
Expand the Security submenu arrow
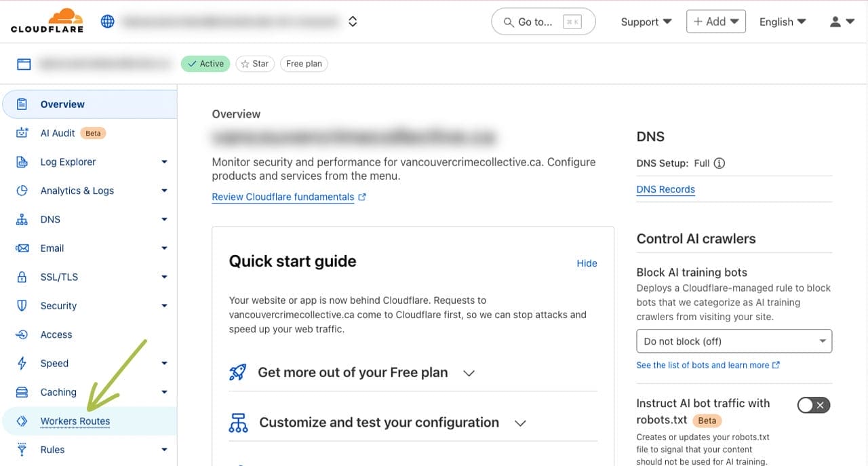click(164, 306)
